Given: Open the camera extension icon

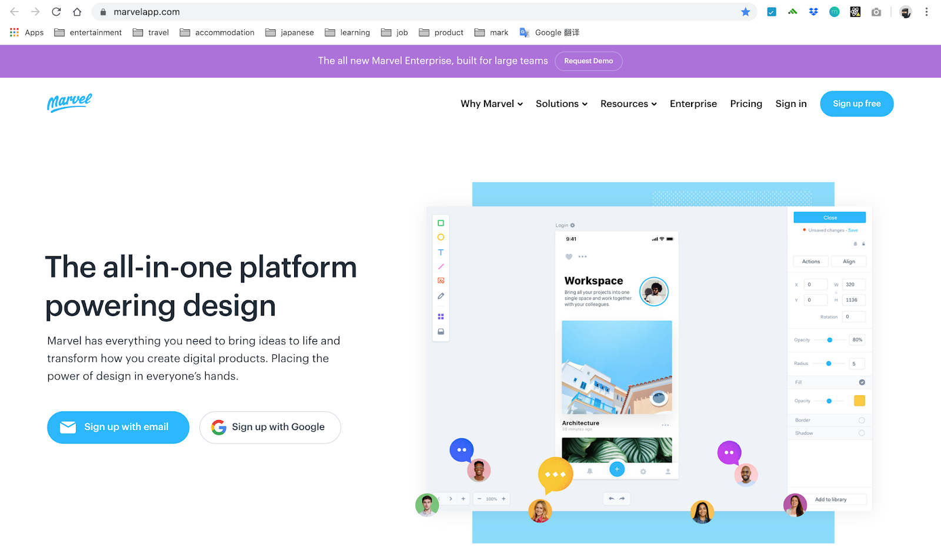Looking at the screenshot, I should click(x=876, y=12).
